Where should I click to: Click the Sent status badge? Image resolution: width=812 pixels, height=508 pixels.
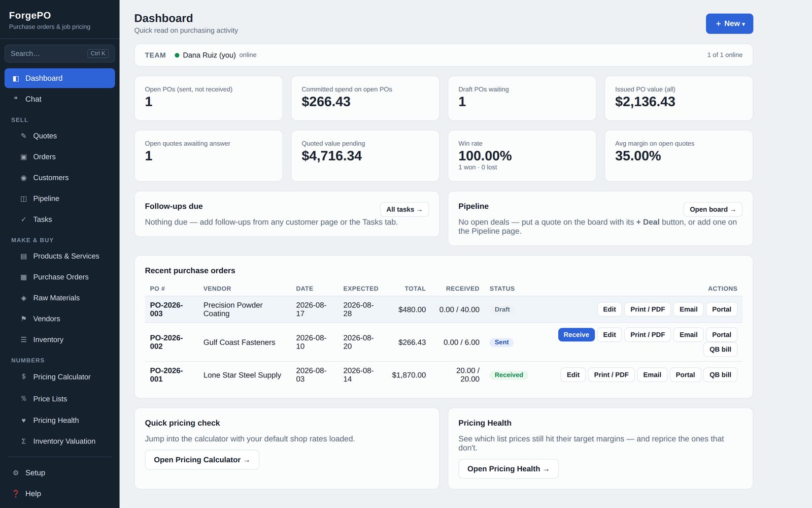(501, 342)
